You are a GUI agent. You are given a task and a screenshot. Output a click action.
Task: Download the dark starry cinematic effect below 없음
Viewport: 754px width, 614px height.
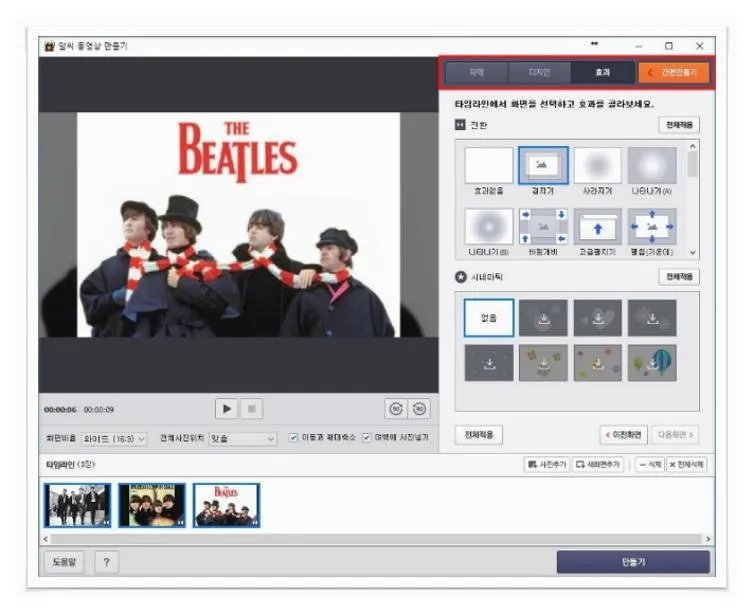click(489, 363)
